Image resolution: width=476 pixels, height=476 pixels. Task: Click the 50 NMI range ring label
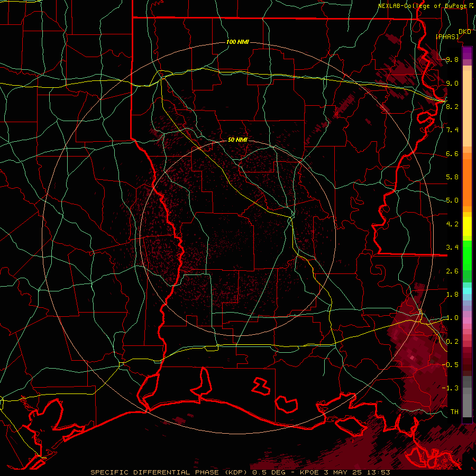(237, 140)
